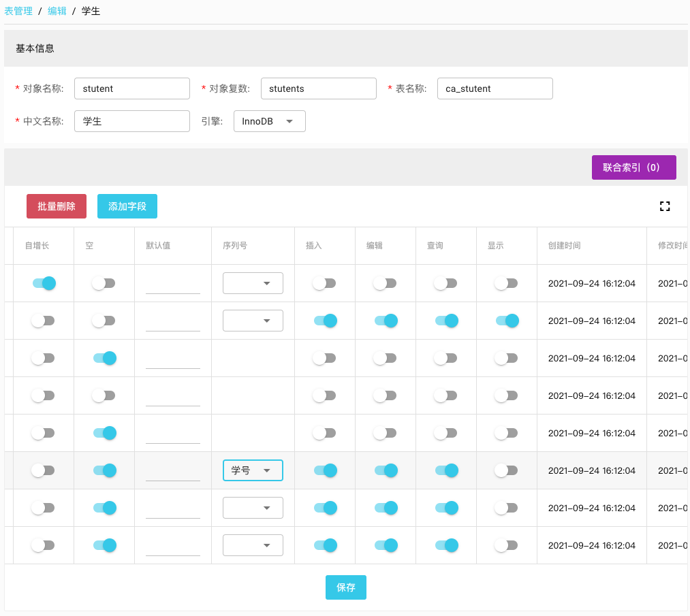690x616 pixels.
Task: Expand 序列号 dropdown in the last row
Action: click(x=253, y=545)
